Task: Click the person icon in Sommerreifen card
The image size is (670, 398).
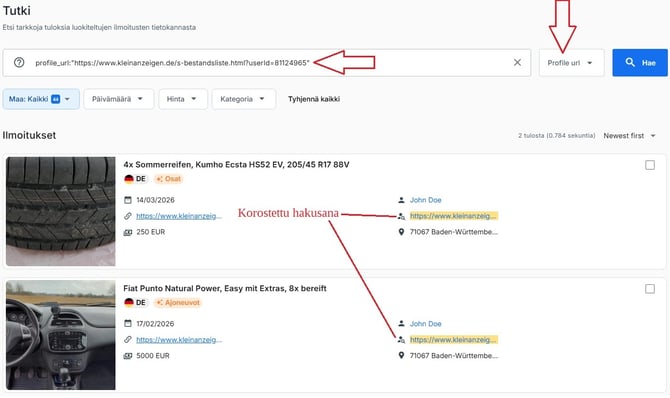Action: 401,200
